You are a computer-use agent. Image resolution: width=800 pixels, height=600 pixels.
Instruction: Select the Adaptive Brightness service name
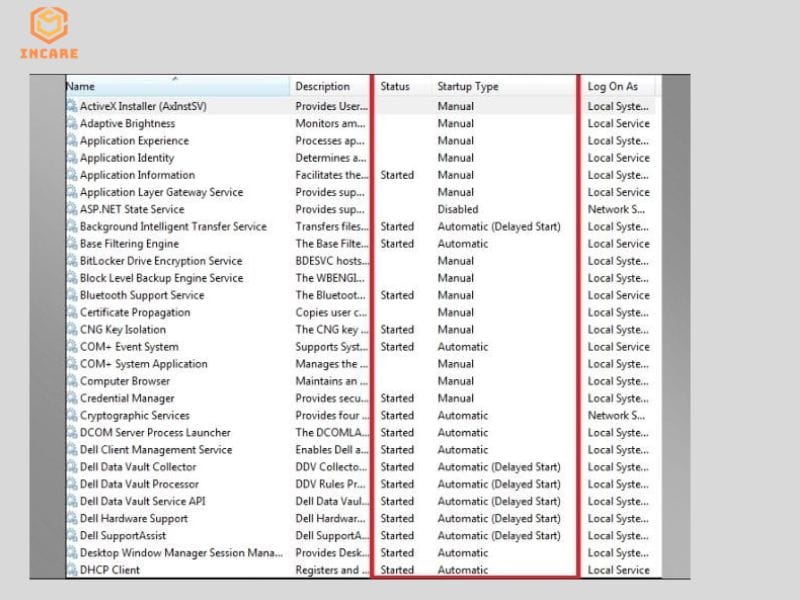point(127,123)
